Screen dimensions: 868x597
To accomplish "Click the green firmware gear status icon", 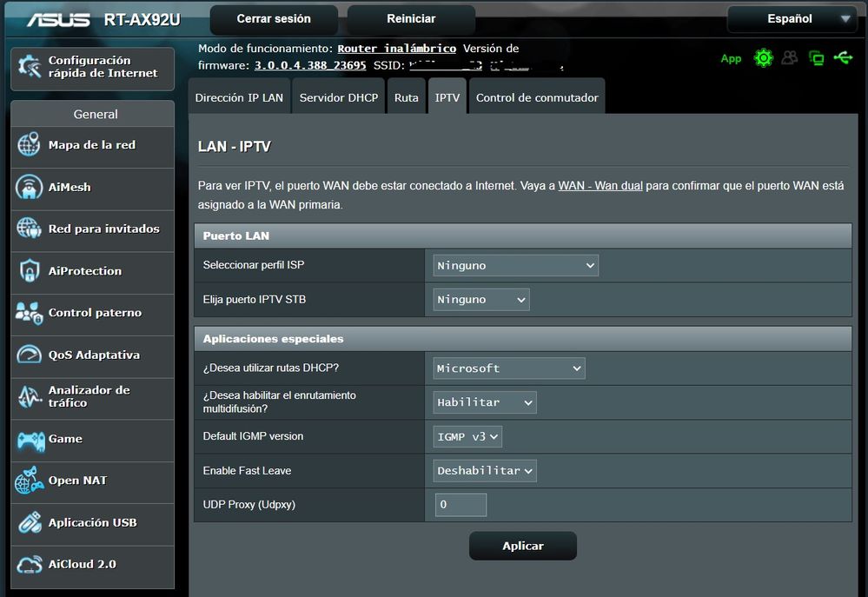I will pos(764,57).
